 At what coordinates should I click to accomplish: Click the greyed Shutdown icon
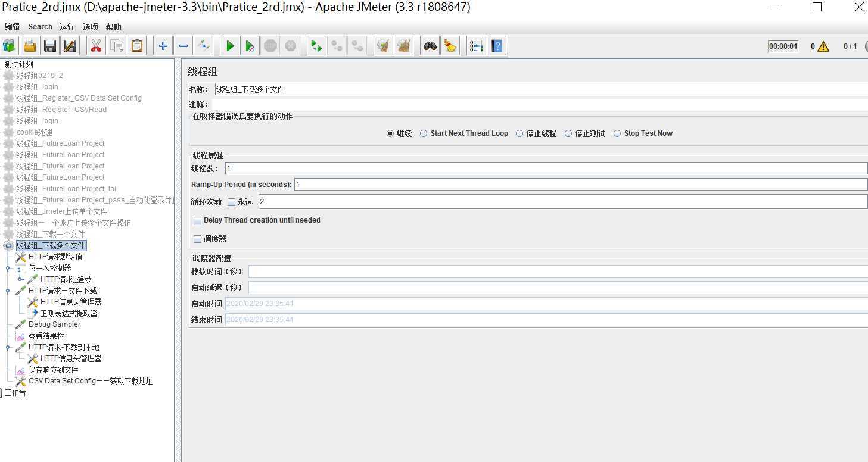[x=291, y=46]
